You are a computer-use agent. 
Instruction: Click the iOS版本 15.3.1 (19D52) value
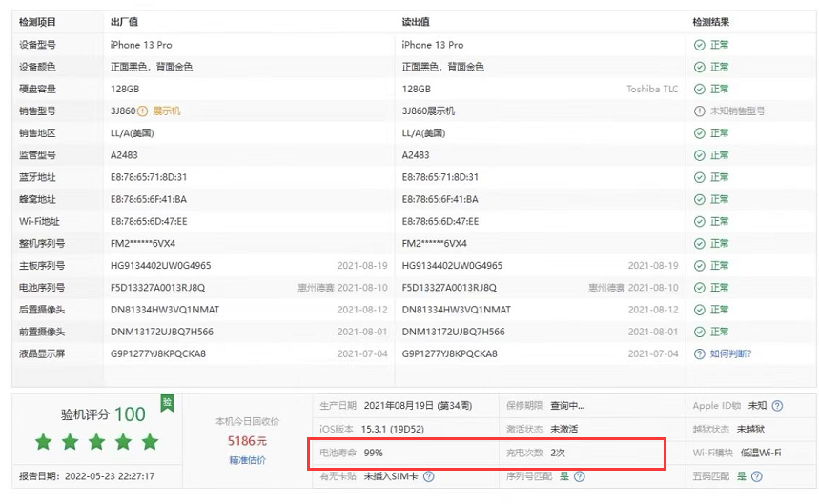[x=393, y=429]
